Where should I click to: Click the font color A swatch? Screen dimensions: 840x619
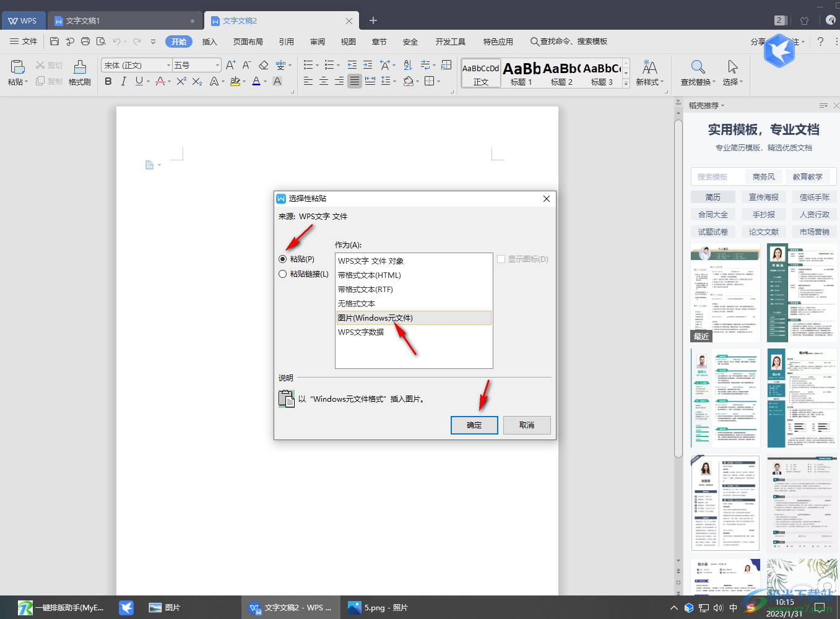point(256,81)
